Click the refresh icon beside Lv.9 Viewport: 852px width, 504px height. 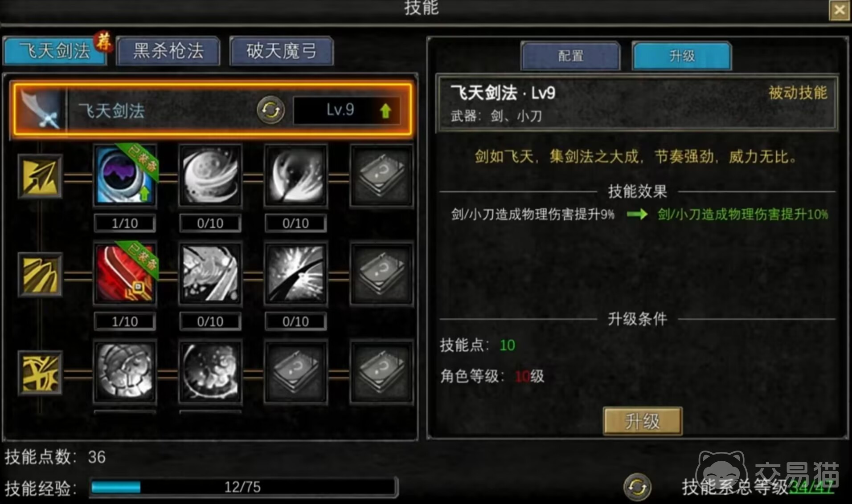click(270, 110)
